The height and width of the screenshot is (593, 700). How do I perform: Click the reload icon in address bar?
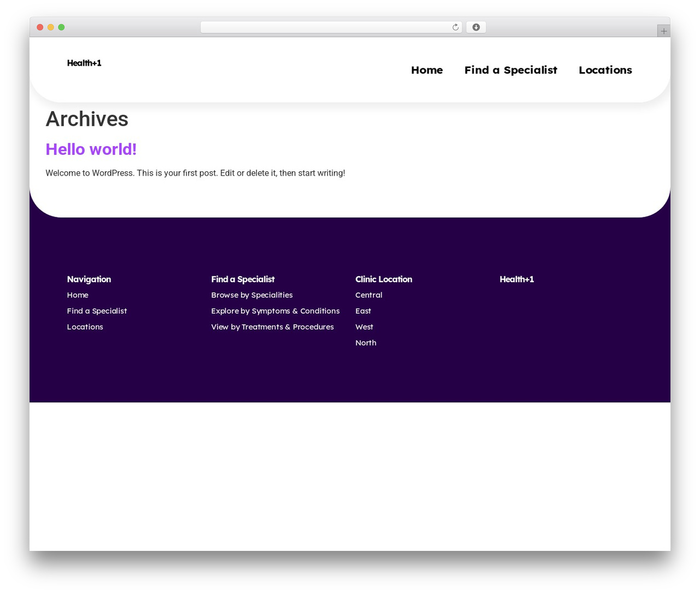pyautogui.click(x=455, y=27)
